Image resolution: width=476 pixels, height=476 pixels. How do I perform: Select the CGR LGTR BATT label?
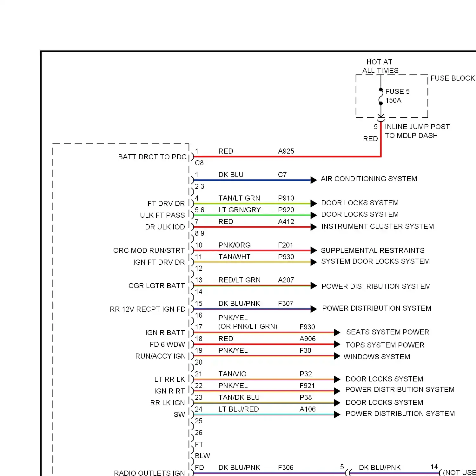tap(156, 286)
